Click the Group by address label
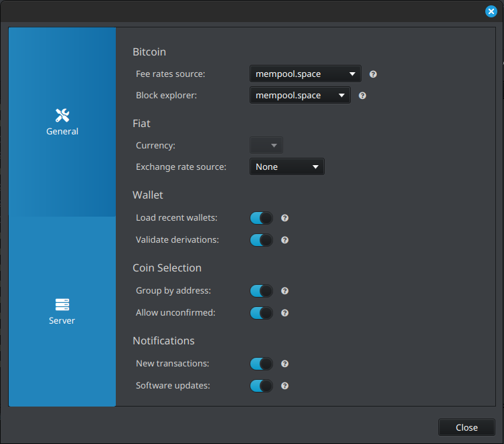The height and width of the screenshot is (444, 504). pos(173,291)
